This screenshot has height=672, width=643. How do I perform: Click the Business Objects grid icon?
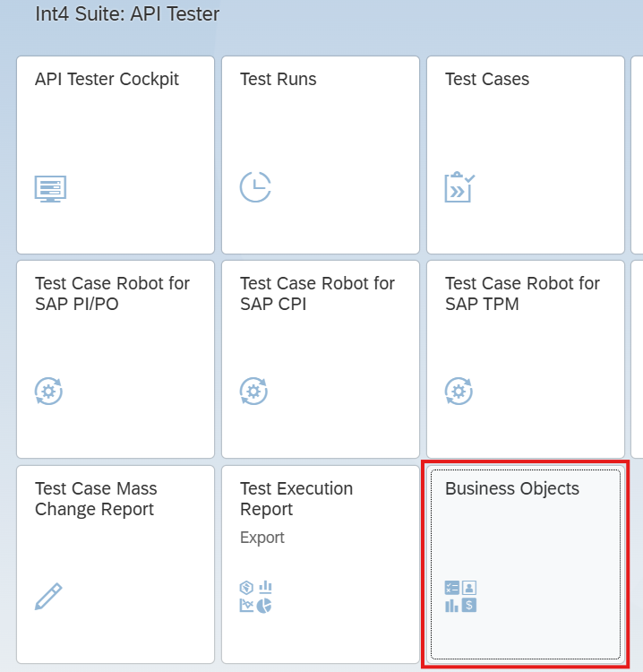(460, 597)
